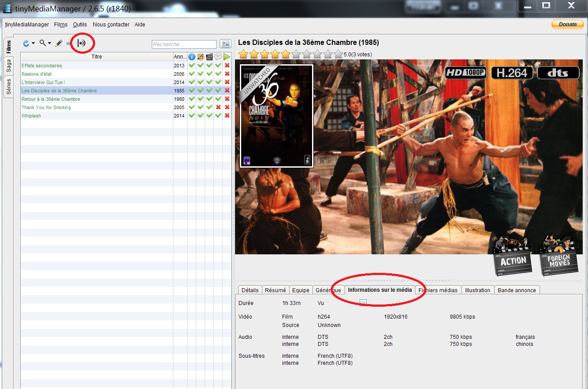Open the refresh icon's dropdown arrow
Screen dimensions: 588x389
coord(33,44)
